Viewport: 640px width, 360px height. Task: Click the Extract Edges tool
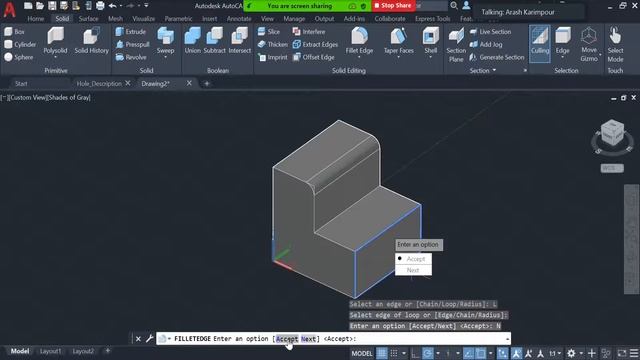coord(315,44)
